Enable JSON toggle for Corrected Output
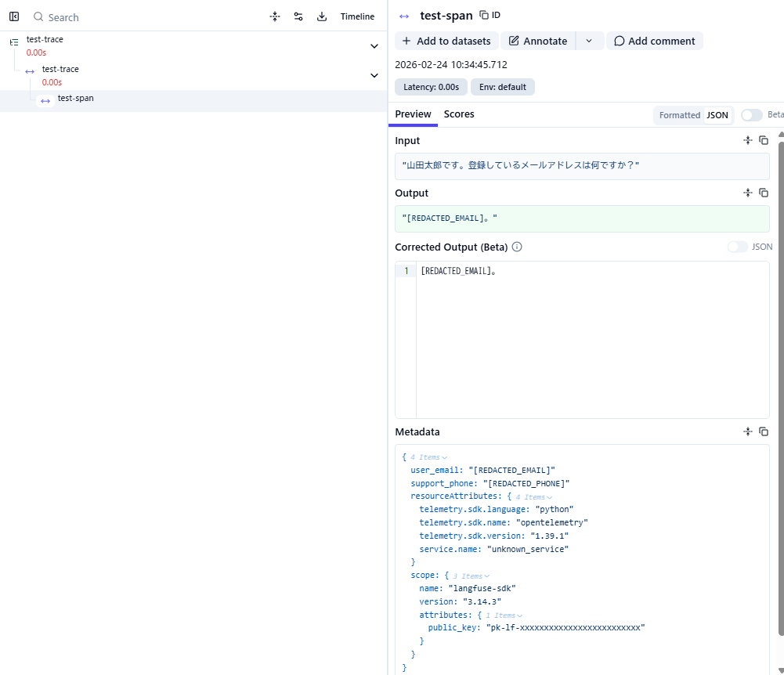 pos(737,247)
